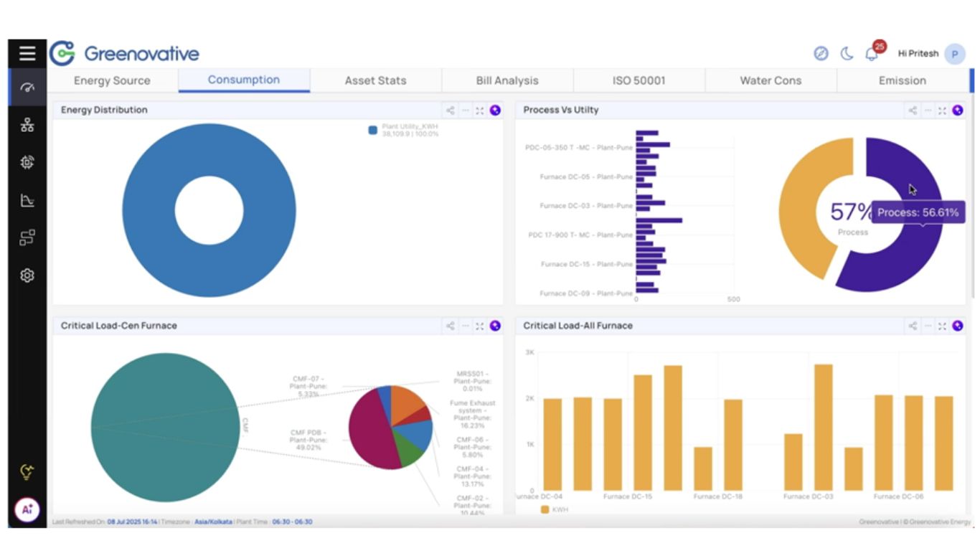
Task: Click the lightbulb insights icon in the sidebar
Action: click(x=27, y=472)
